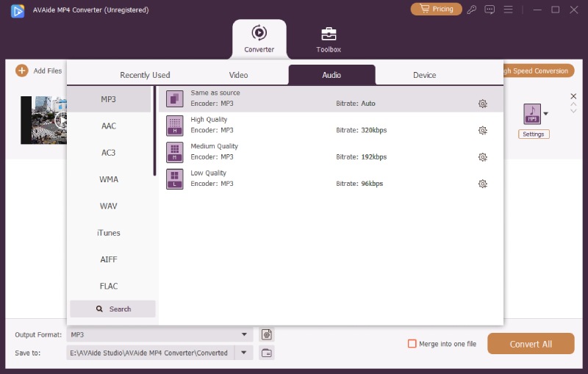Click the orange Add Files plus icon
The height and width of the screenshot is (374, 588).
pos(22,71)
